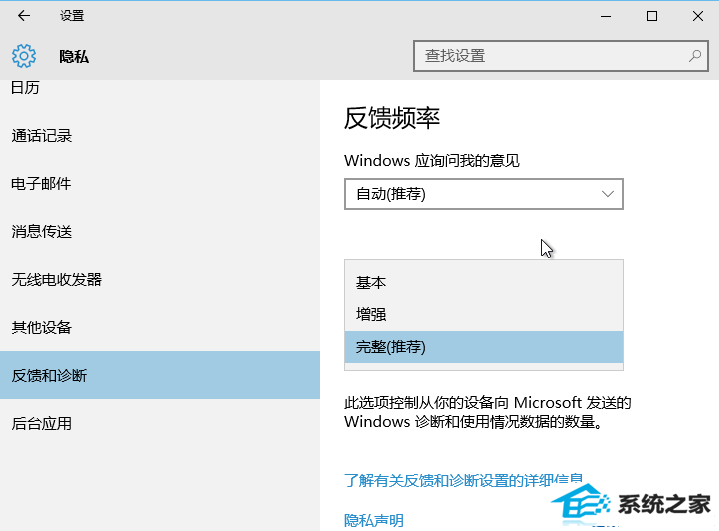Image resolution: width=719 pixels, height=531 pixels.
Task: Click the Windows 应询问我的意见 label
Action: coord(432,160)
